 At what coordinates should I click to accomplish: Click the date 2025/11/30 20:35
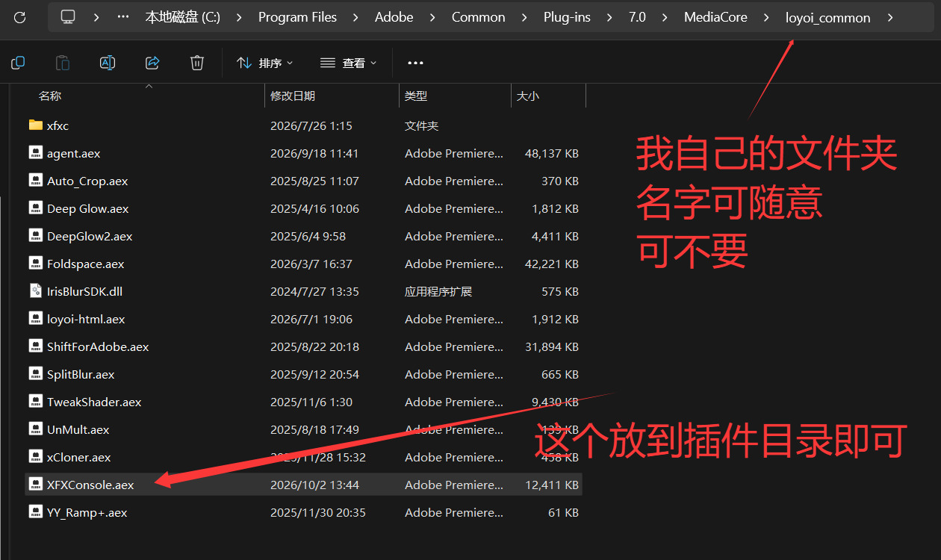pos(318,513)
